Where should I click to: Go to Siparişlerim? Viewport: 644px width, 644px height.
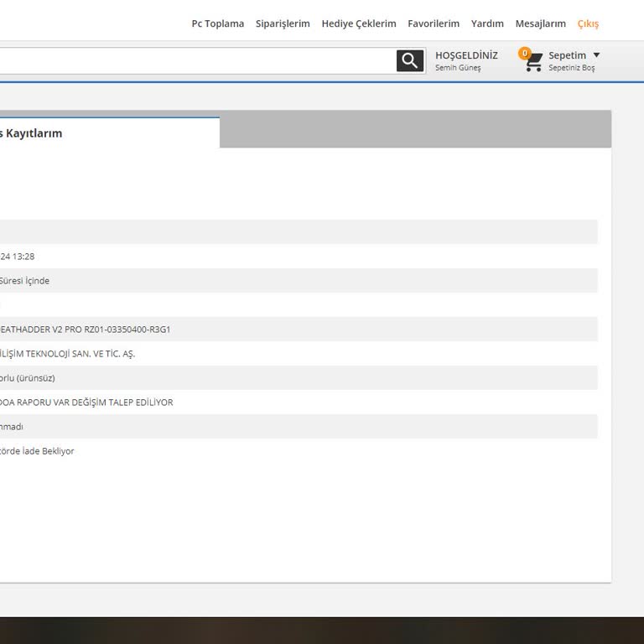coord(283,23)
